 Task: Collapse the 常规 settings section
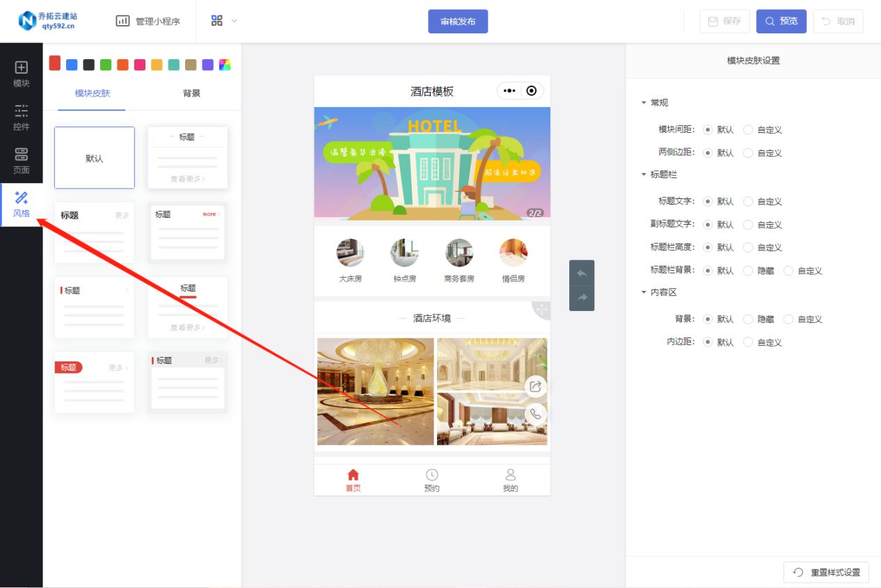653,102
